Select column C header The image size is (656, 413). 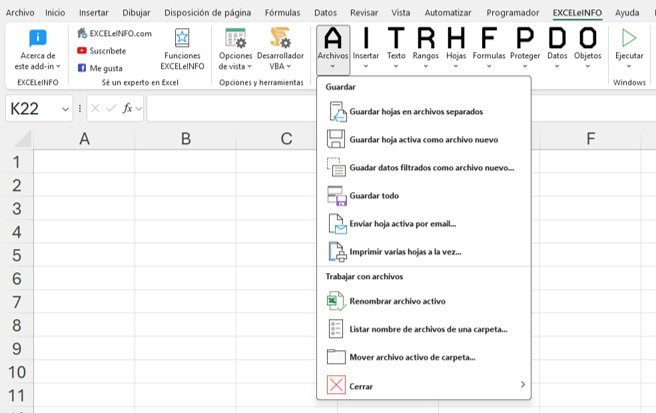(x=286, y=139)
